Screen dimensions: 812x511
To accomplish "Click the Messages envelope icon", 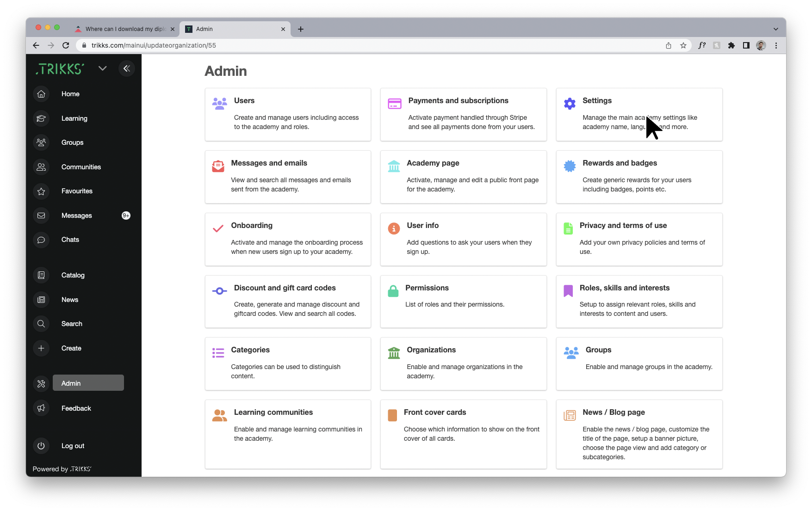I will click(x=41, y=215).
